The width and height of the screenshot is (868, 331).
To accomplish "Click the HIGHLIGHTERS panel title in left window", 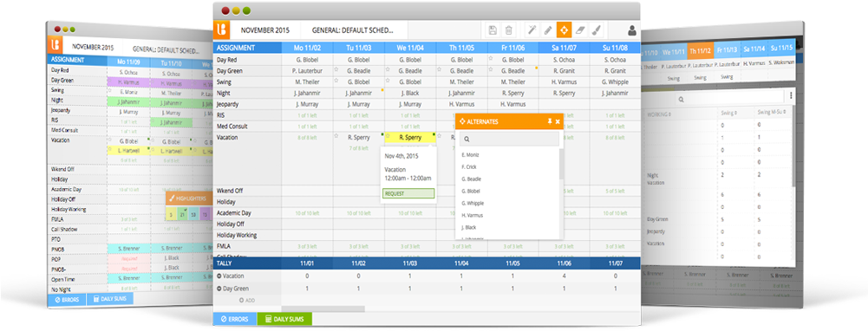I will click(x=191, y=198).
